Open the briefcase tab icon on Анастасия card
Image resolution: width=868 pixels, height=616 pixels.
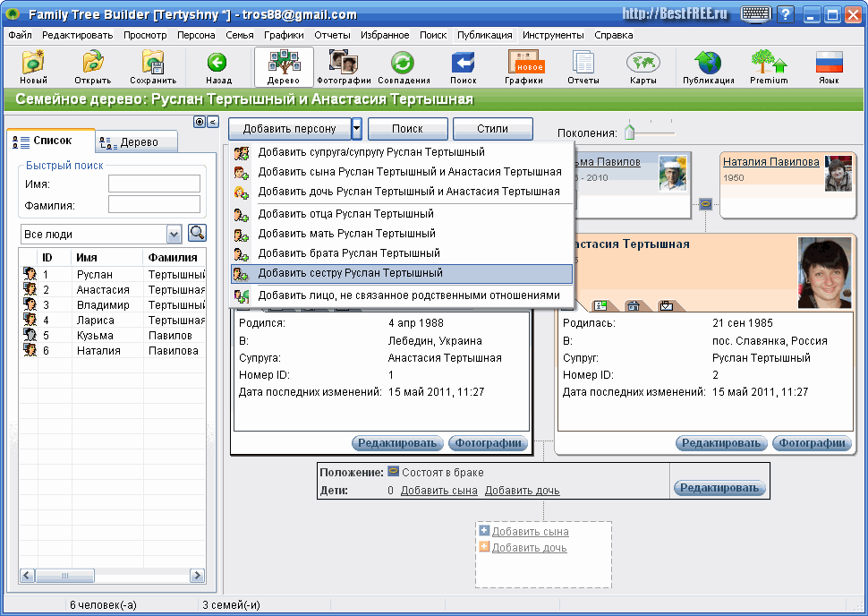click(x=667, y=305)
